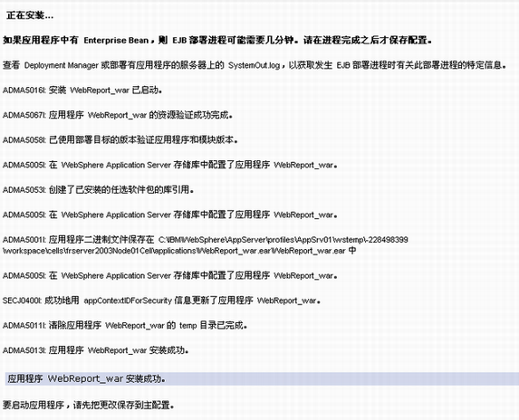Click the WebReport_war.ear workspace path text
This screenshot has width=519, height=420.
coord(179,251)
